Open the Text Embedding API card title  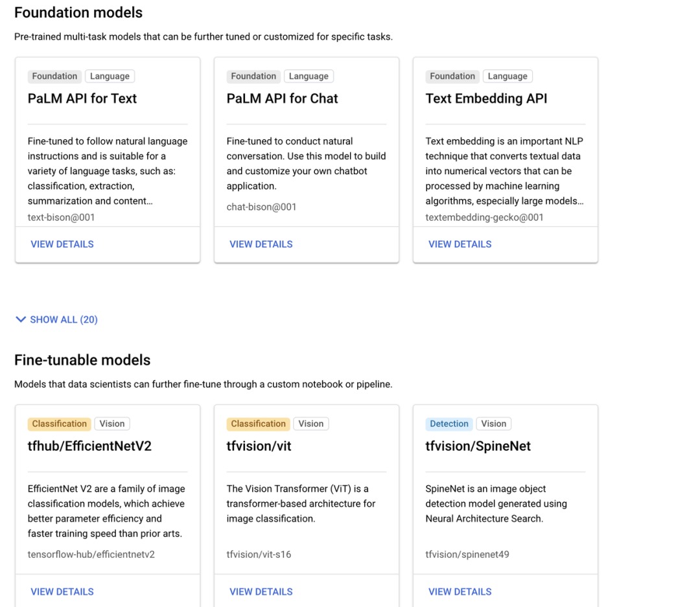(486, 98)
